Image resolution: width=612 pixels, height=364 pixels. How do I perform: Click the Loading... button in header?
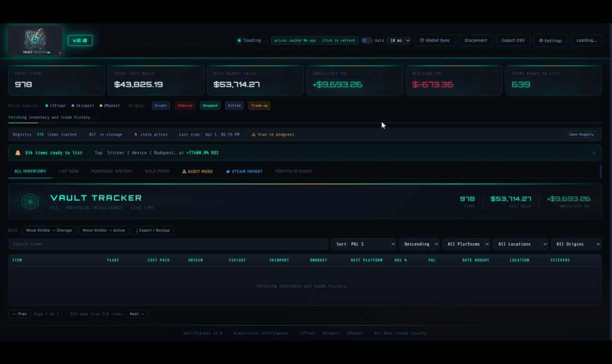586,41
